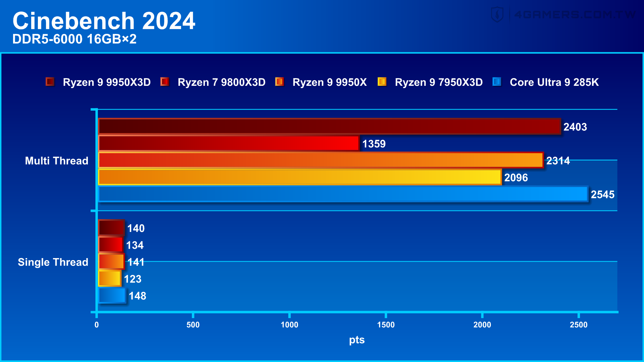Click the value 2403

pyautogui.click(x=575, y=127)
